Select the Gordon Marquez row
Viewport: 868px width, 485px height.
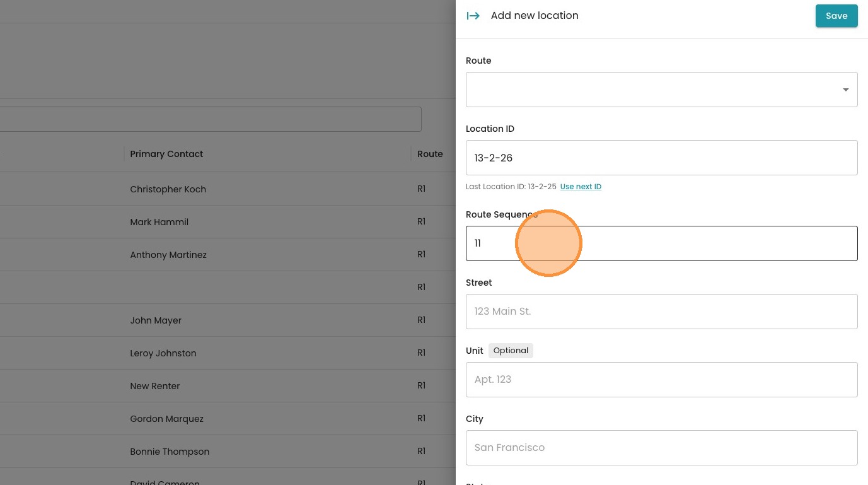(x=166, y=419)
